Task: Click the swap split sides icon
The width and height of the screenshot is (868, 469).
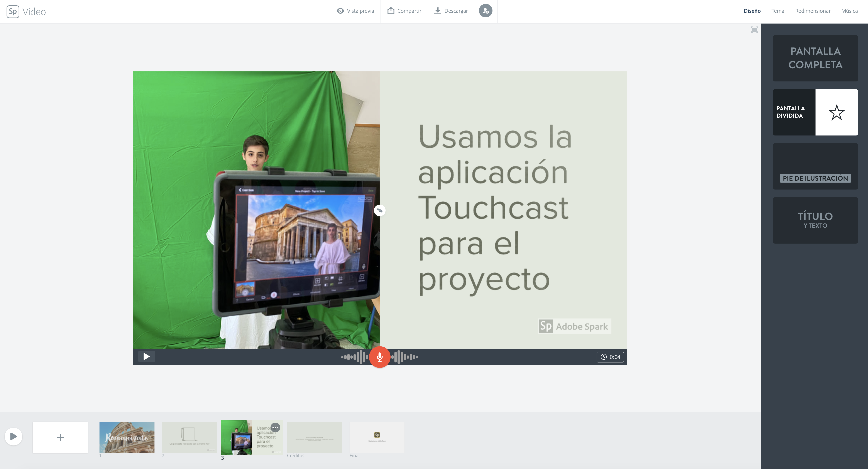Action: click(x=380, y=210)
